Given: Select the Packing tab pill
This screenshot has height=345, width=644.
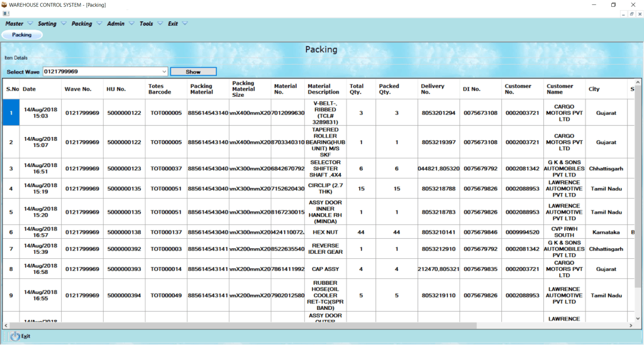Looking at the screenshot, I should 22,35.
